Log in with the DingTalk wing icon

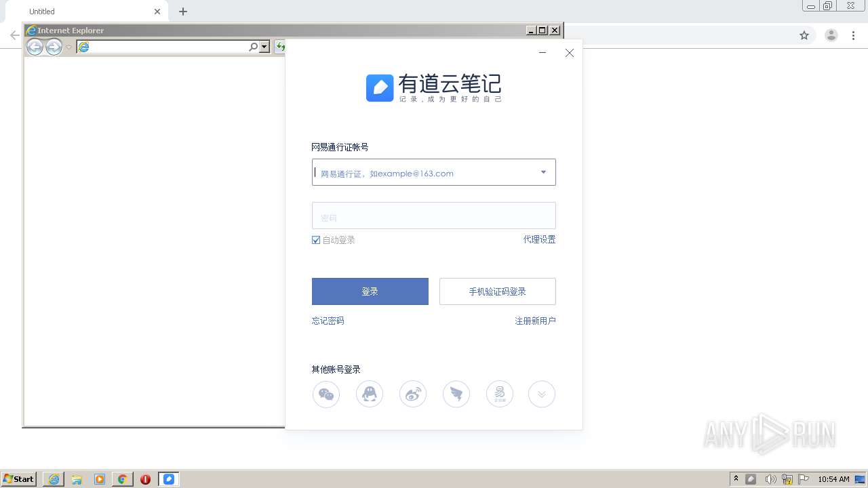pyautogui.click(x=456, y=394)
